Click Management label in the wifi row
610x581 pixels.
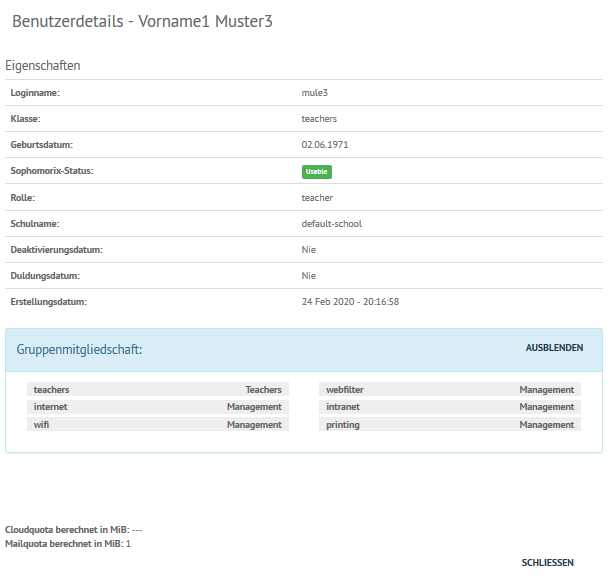254,425
